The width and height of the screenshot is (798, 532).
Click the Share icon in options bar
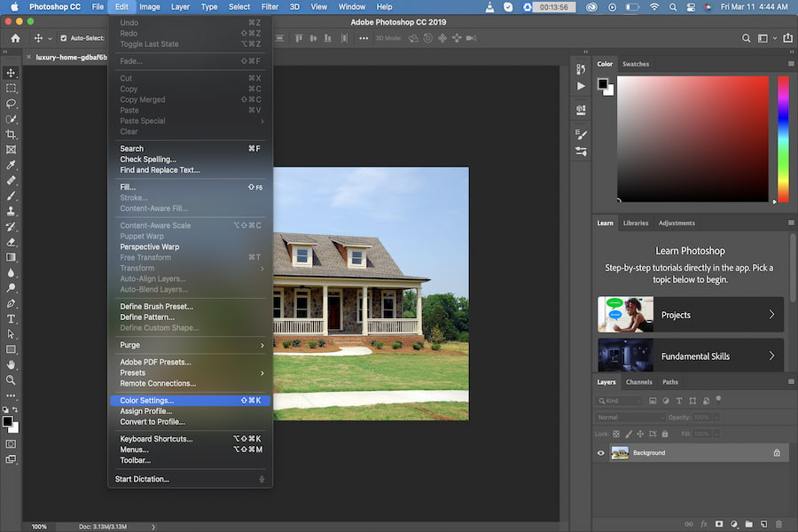pos(788,38)
